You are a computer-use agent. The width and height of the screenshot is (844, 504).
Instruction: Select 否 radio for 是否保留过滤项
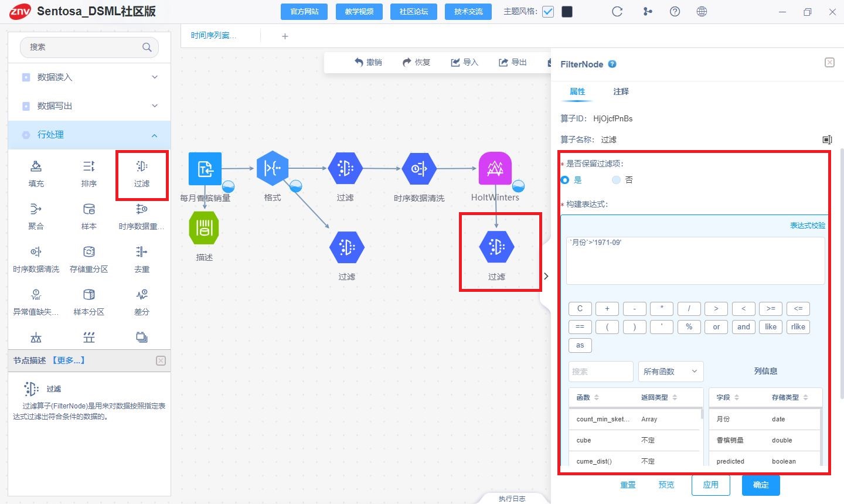tap(616, 180)
